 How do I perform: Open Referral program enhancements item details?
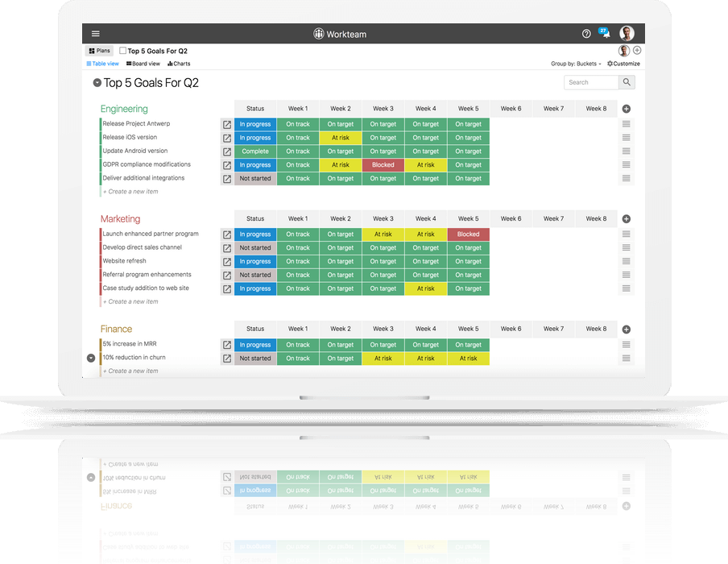point(227,275)
